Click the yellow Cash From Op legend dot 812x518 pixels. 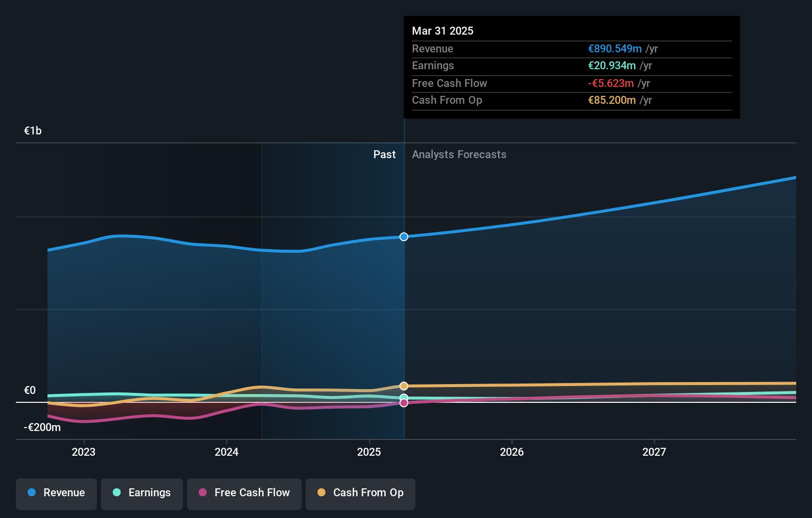click(x=321, y=493)
